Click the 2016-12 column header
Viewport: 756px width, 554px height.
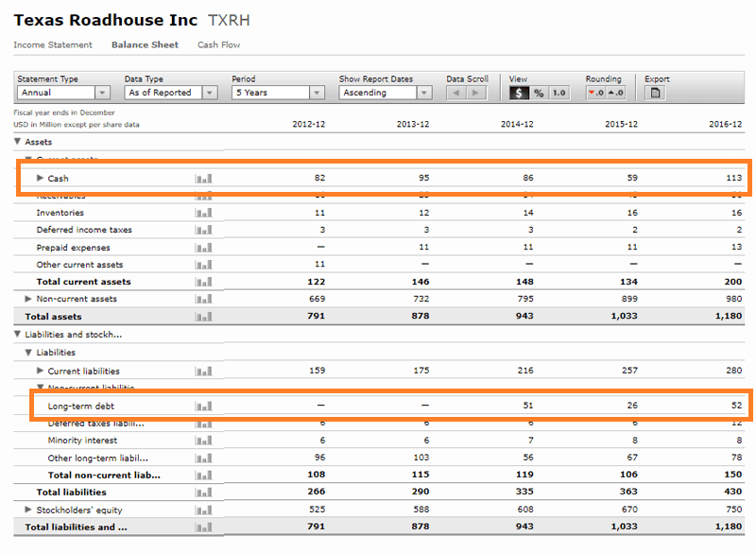click(x=725, y=124)
